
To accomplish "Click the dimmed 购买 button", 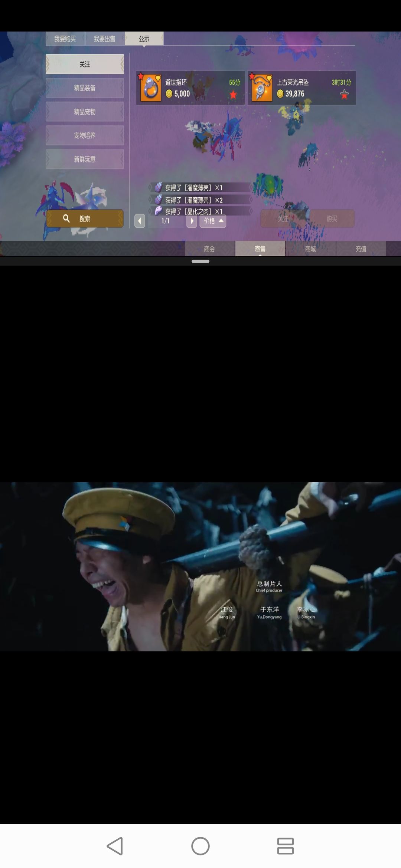I will (332, 219).
